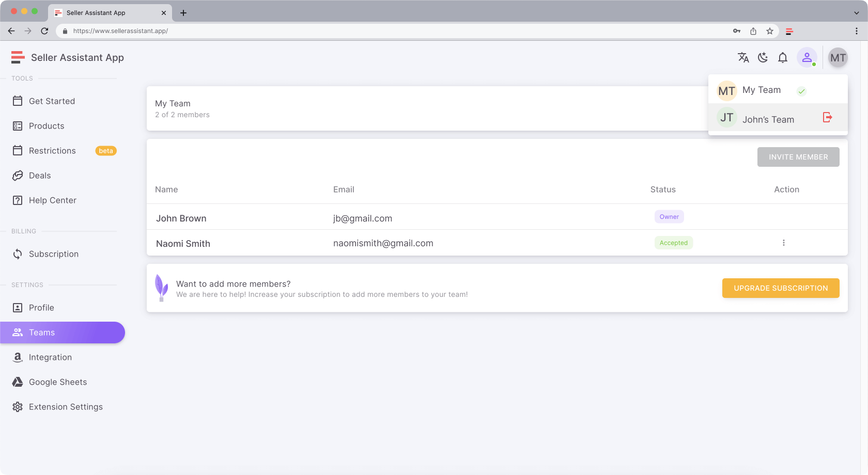This screenshot has height=475, width=868.
Task: Switch to John's Team
Action: click(768, 120)
